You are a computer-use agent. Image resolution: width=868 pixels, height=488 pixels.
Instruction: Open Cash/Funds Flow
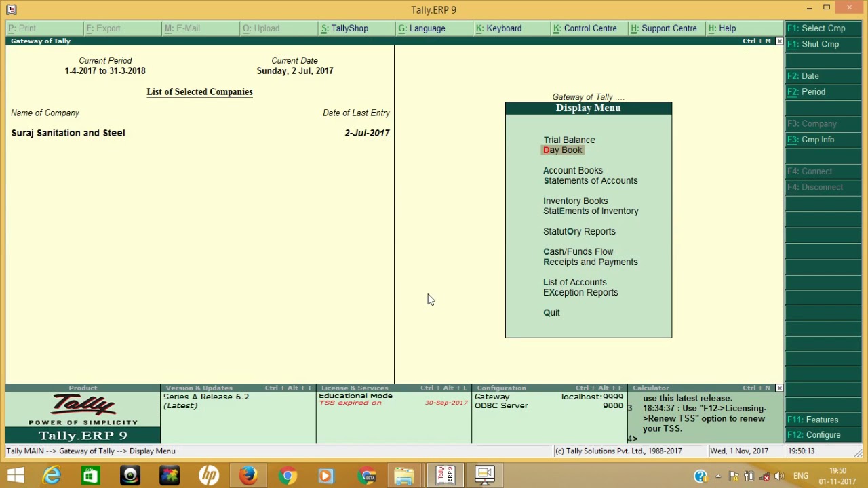[578, 251]
